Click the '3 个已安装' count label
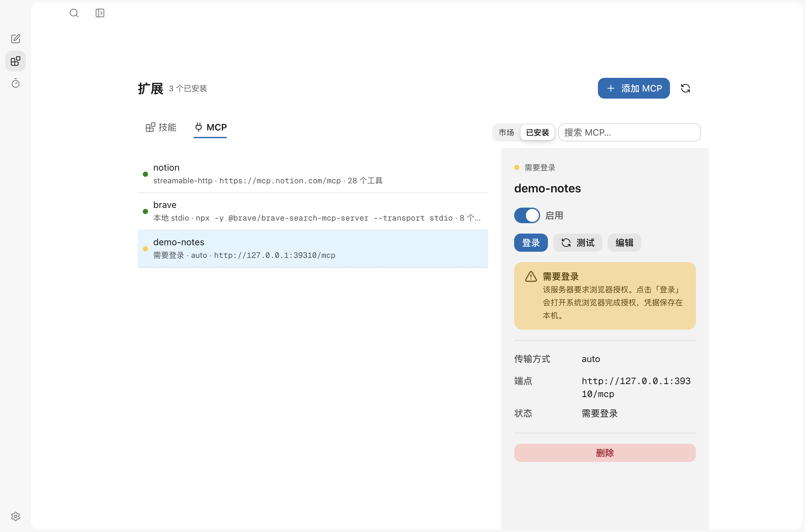 coord(188,89)
